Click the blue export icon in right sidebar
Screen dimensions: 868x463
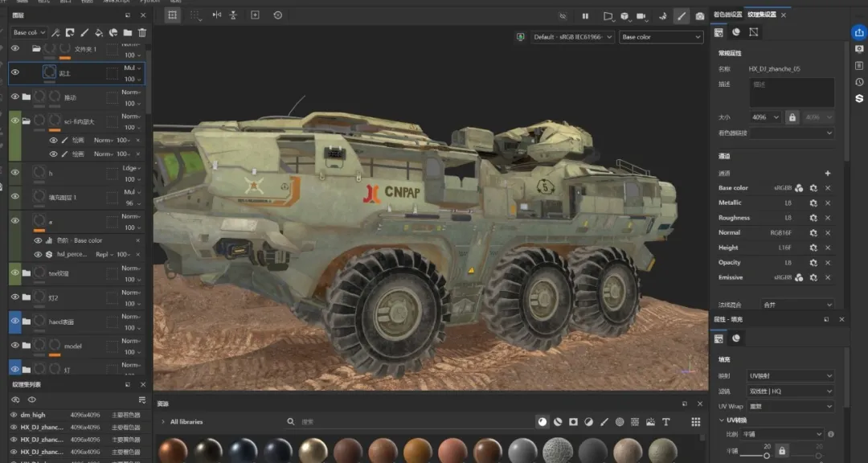(859, 33)
